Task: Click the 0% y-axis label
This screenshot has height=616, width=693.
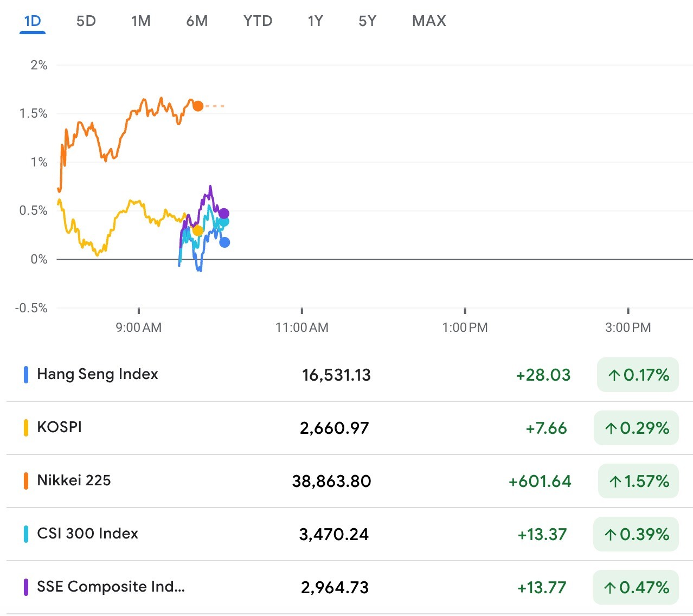Action: (x=39, y=259)
